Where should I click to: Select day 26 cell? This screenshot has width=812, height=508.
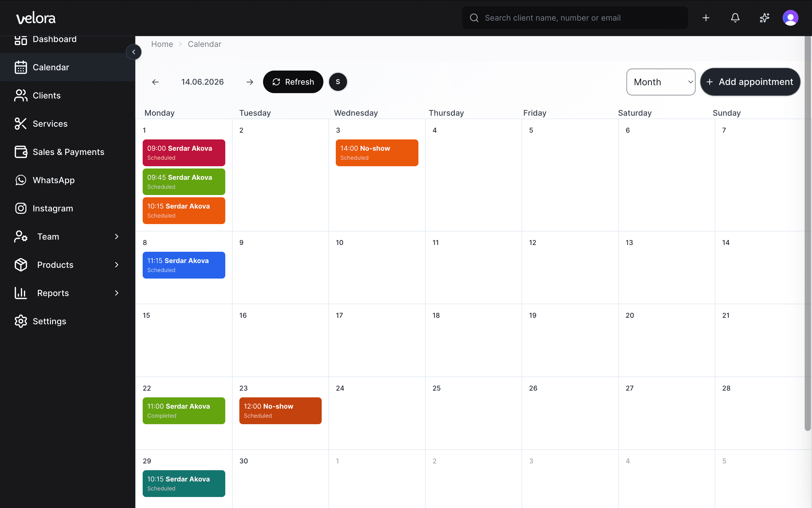(x=570, y=413)
